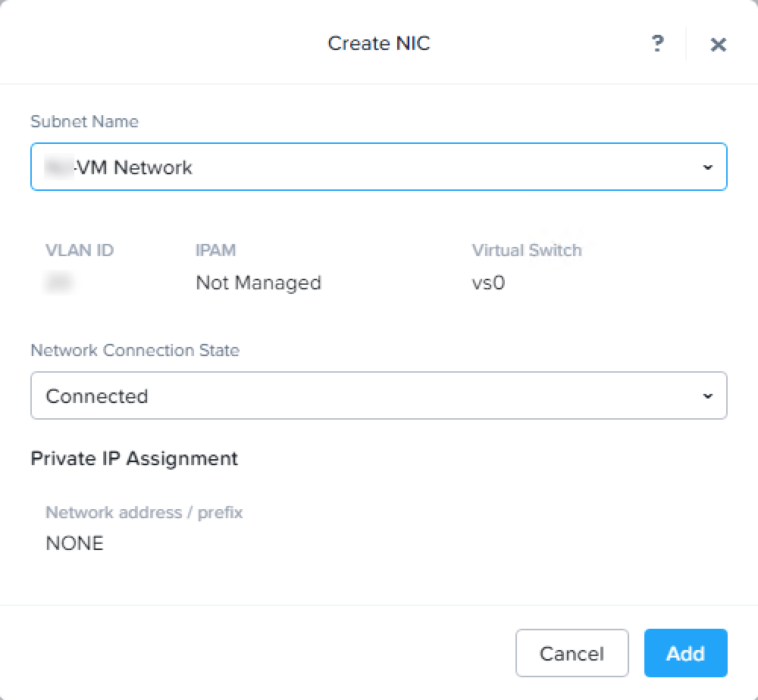The width and height of the screenshot is (758, 700).
Task: Click the Private IP Assignment heading
Action: point(134,458)
